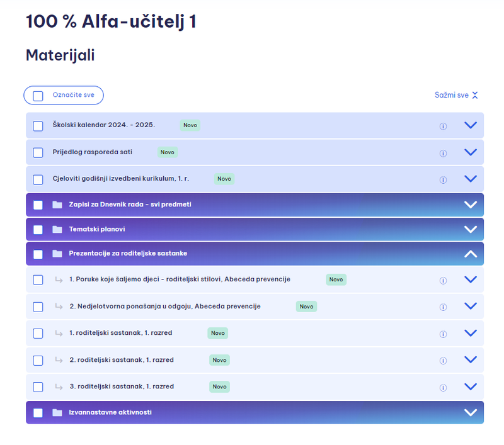Select checkbox for Tematski planovi folder
The image size is (504, 445).
point(38,230)
